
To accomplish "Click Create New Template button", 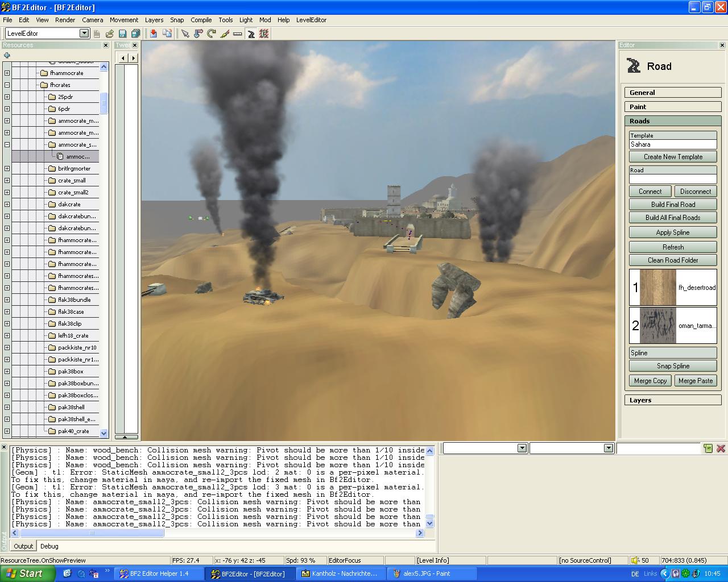I will click(x=673, y=157).
